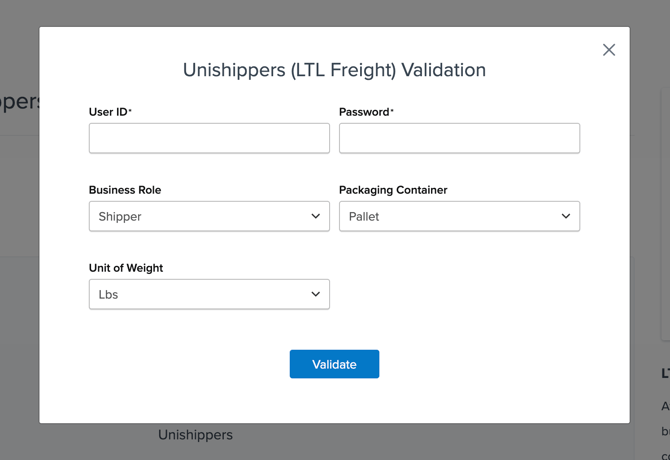The image size is (670, 460).
Task: Click the User ID field label
Action: pyautogui.click(x=109, y=112)
